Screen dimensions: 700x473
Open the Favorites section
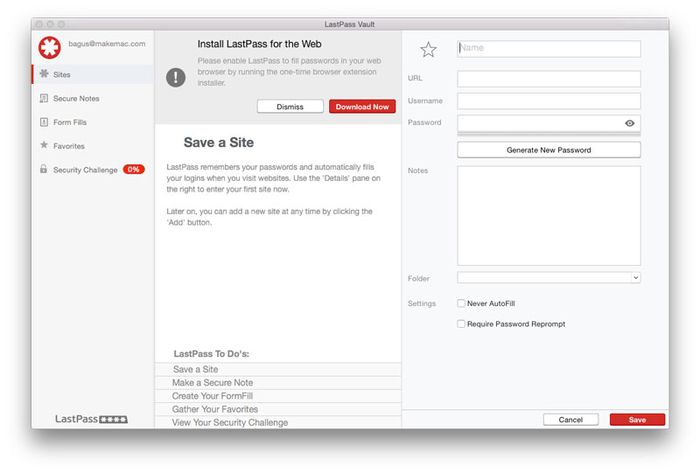point(93,146)
